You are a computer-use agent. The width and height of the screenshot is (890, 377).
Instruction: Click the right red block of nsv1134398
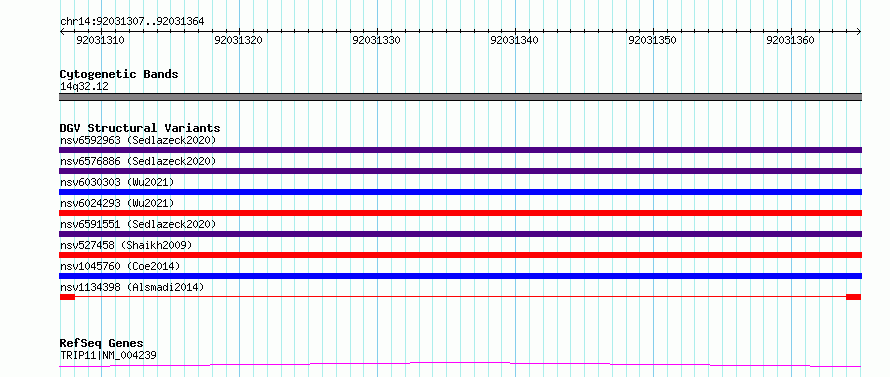pos(854,297)
